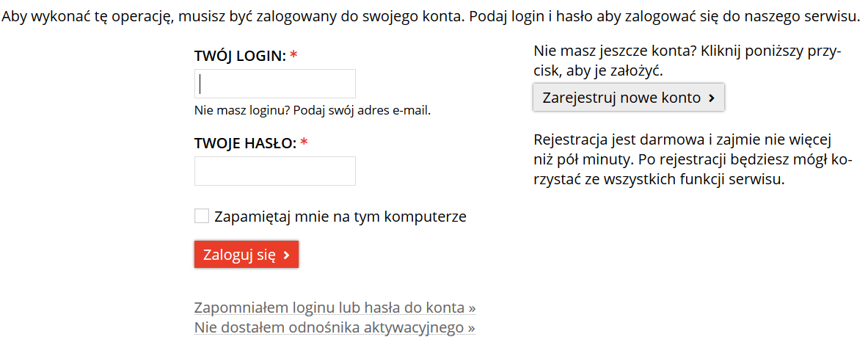Focus the Twoje hasło password field
This screenshot has width=868, height=345.
tap(274, 171)
